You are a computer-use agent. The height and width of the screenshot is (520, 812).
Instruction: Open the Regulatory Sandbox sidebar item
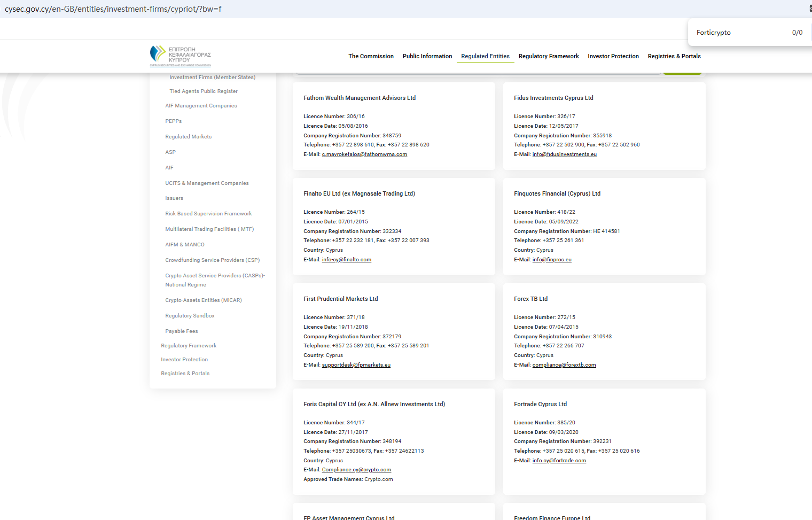190,316
